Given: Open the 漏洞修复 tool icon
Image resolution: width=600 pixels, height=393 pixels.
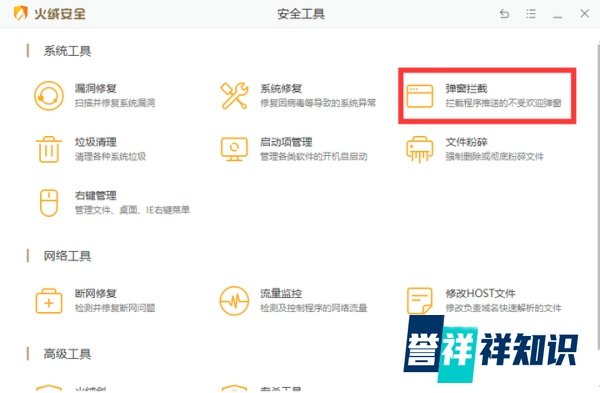Looking at the screenshot, I should [x=49, y=96].
